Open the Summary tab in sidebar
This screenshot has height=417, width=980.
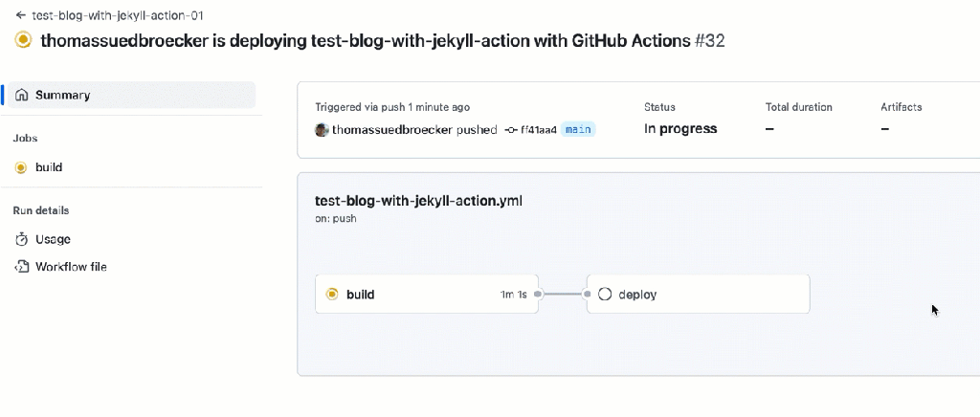click(63, 95)
